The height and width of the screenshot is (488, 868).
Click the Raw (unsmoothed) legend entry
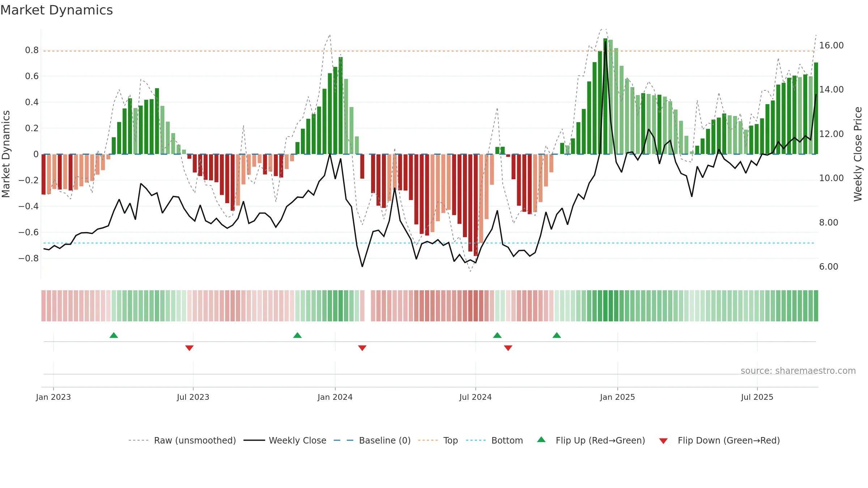coord(182,440)
